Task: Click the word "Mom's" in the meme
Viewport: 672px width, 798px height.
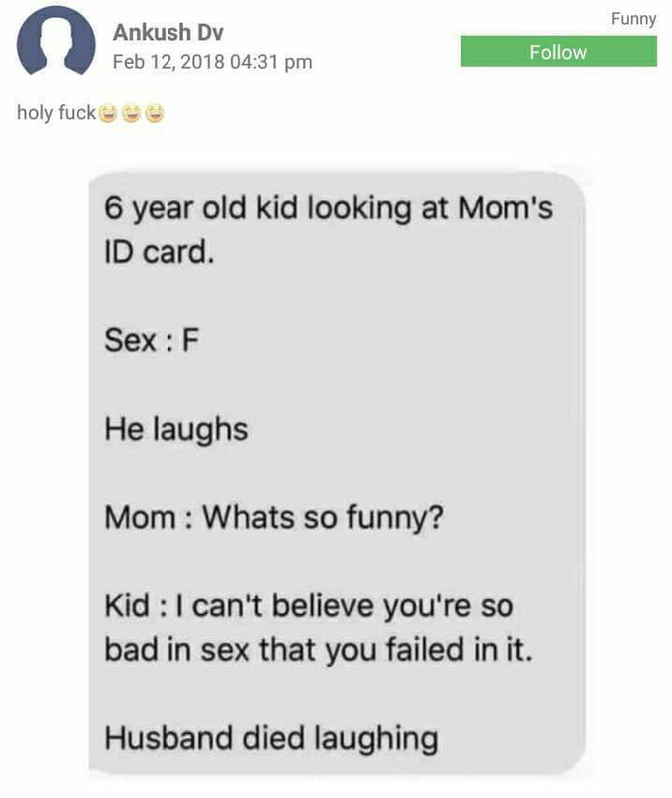Action: point(505,207)
